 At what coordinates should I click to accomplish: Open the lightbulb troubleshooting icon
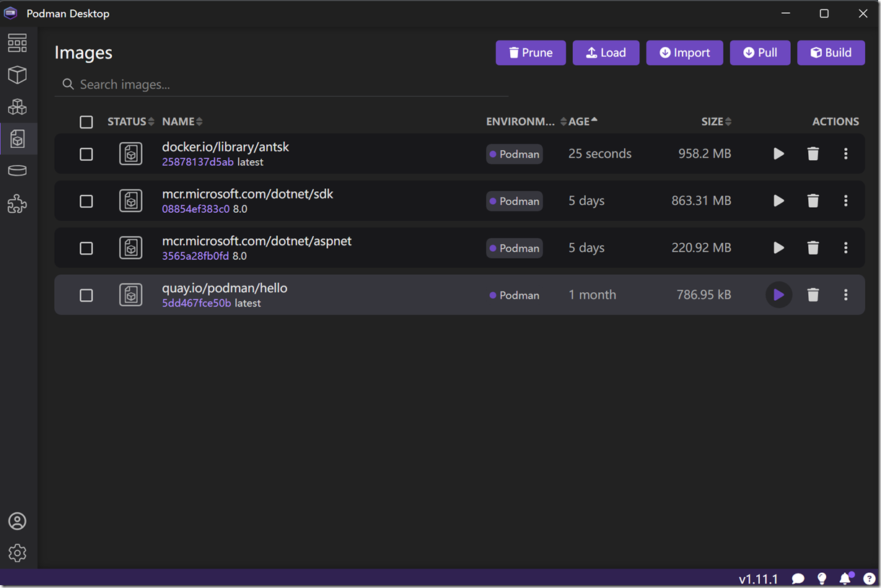click(821, 579)
